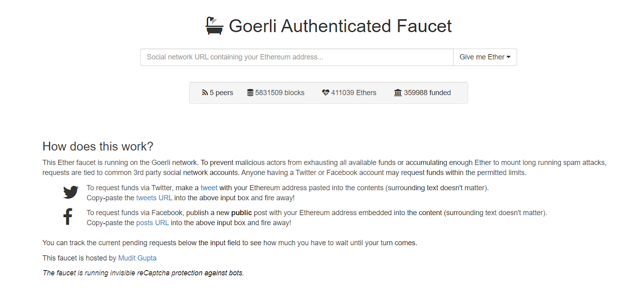Visit the Mudit Gupta host link

coord(137,258)
